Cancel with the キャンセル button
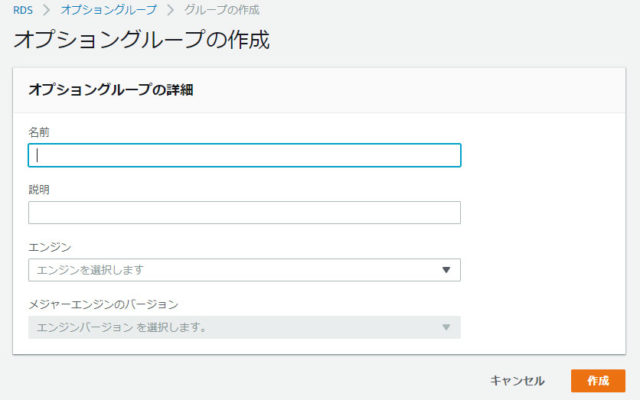 (x=517, y=381)
